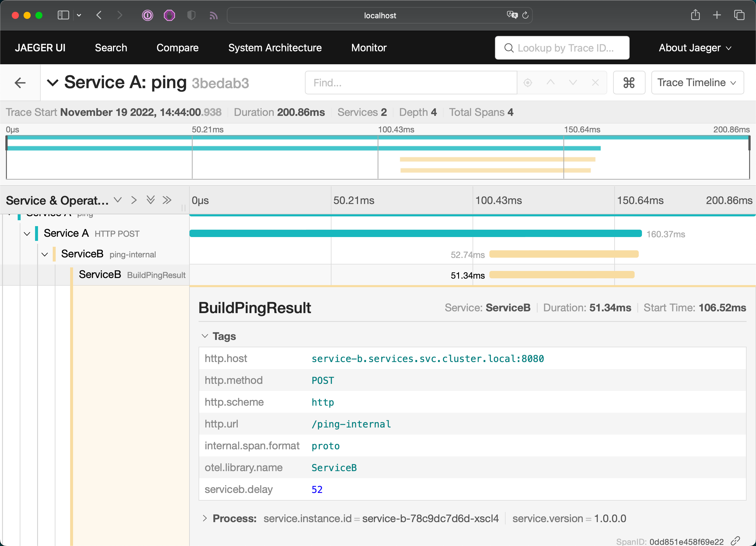Click the Lookup by Trace ID field
Viewport: 756px width, 546px height.
click(x=562, y=48)
